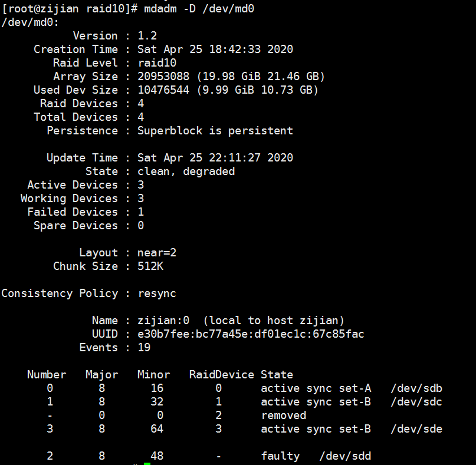Screen dimensions: 476x465
Task: Click the 'Minor' column header
Action: coord(153,375)
